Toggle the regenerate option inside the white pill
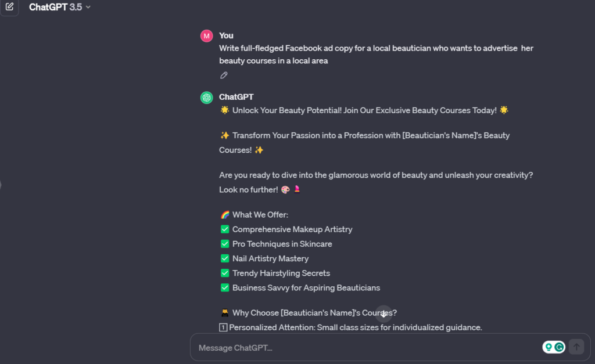The image size is (595, 364). 558,347
